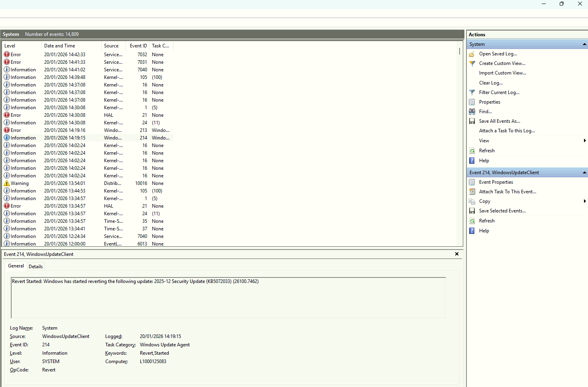
Task: Select the Warning event 10016 row
Action: (x=80, y=183)
